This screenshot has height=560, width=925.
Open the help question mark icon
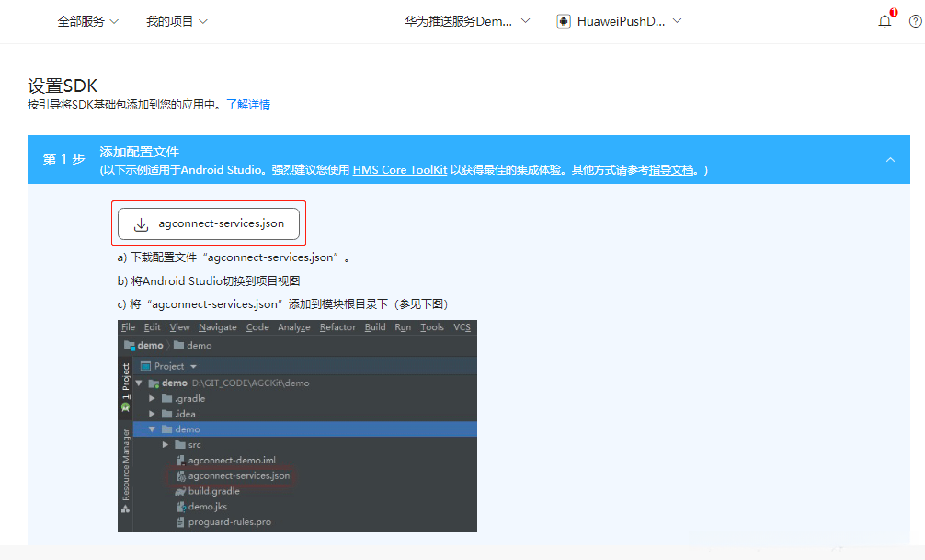click(x=916, y=21)
